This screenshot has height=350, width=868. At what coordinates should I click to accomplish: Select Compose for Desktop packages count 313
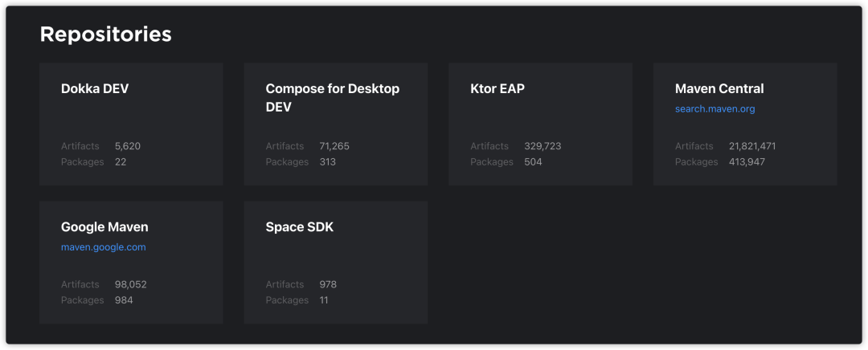(327, 162)
